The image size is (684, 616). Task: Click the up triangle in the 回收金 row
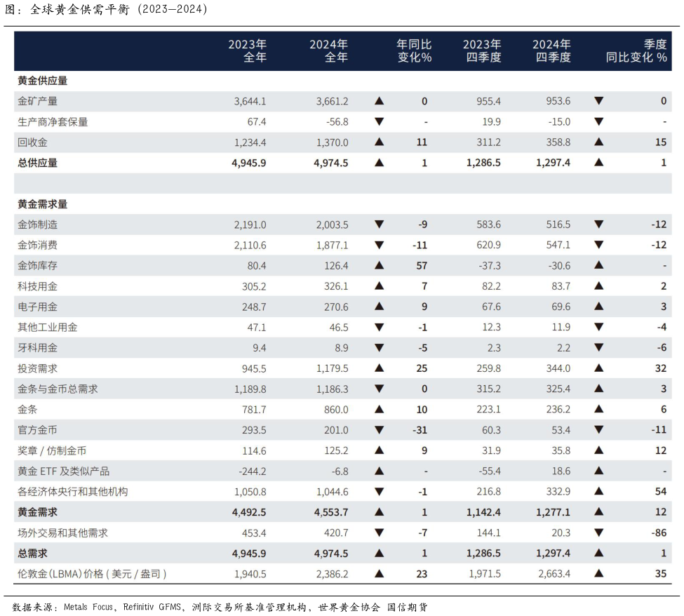click(x=380, y=142)
